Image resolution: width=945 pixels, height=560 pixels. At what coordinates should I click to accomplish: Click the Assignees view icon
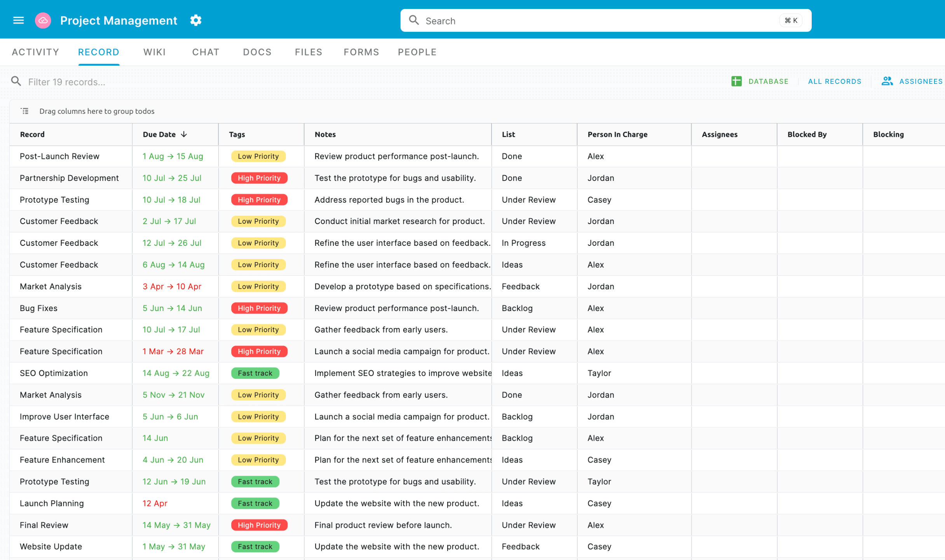887,81
